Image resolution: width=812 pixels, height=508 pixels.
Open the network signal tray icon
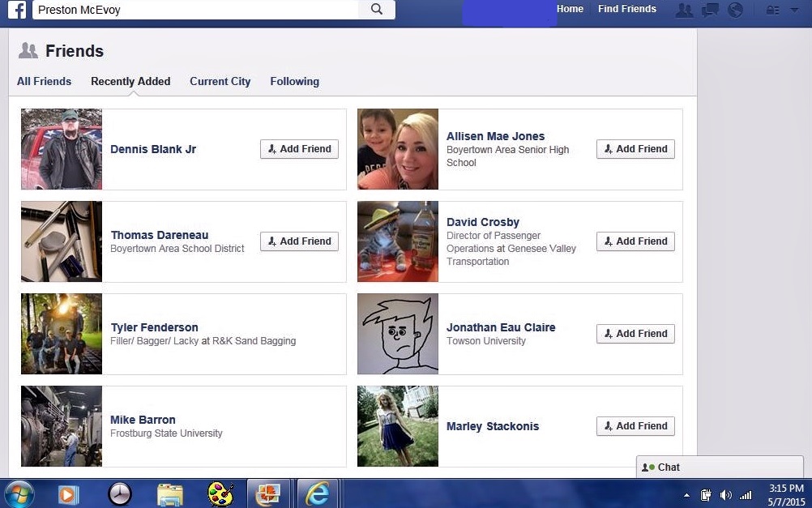[x=746, y=496]
